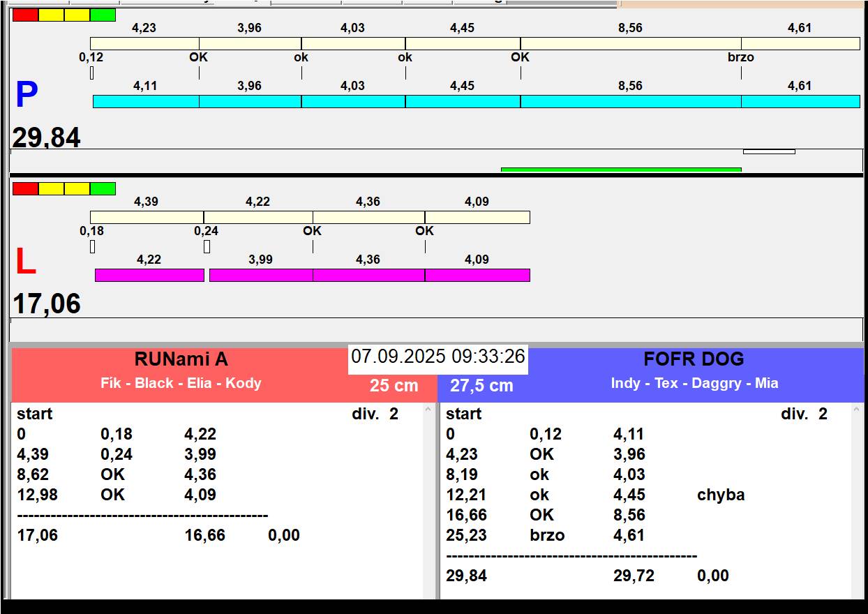This screenshot has height=614, width=868.
Task: Click the 27,5 cm jump height label
Action: click(481, 385)
